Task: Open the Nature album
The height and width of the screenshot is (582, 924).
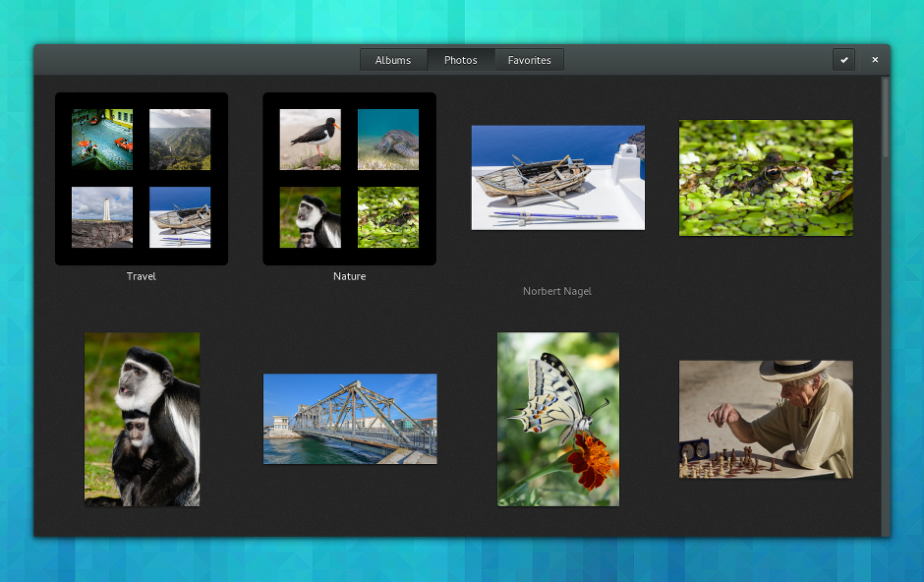Action: pyautogui.click(x=349, y=179)
